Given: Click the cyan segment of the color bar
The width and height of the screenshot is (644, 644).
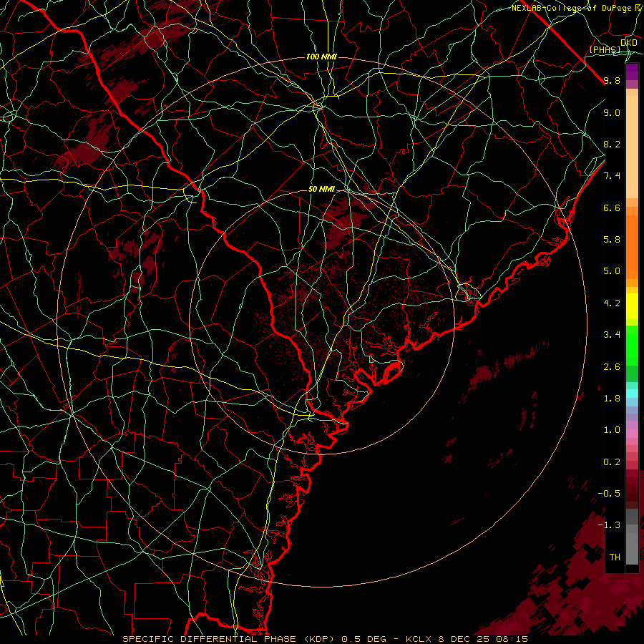Looking at the screenshot, I should (x=632, y=394).
